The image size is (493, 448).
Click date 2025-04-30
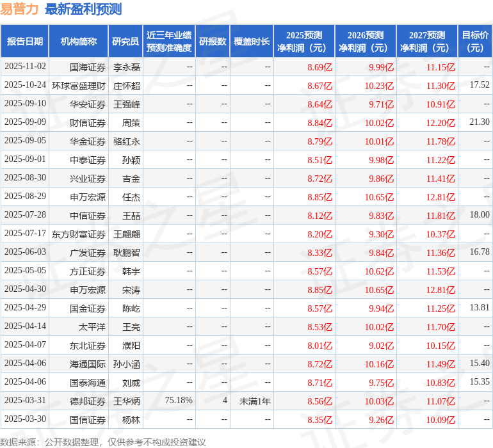[25, 289]
